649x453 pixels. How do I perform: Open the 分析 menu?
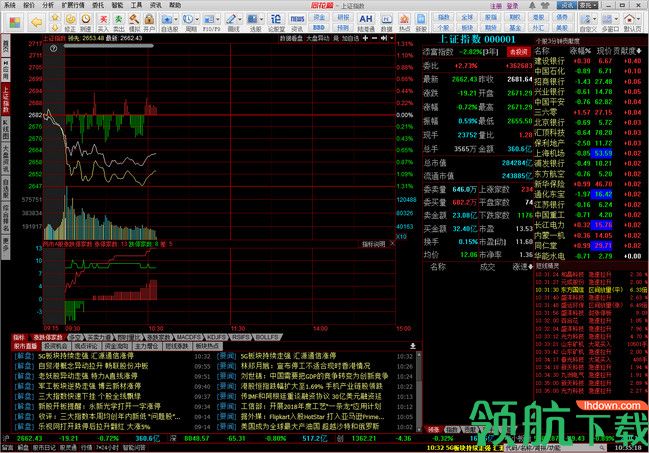tap(48, 5)
